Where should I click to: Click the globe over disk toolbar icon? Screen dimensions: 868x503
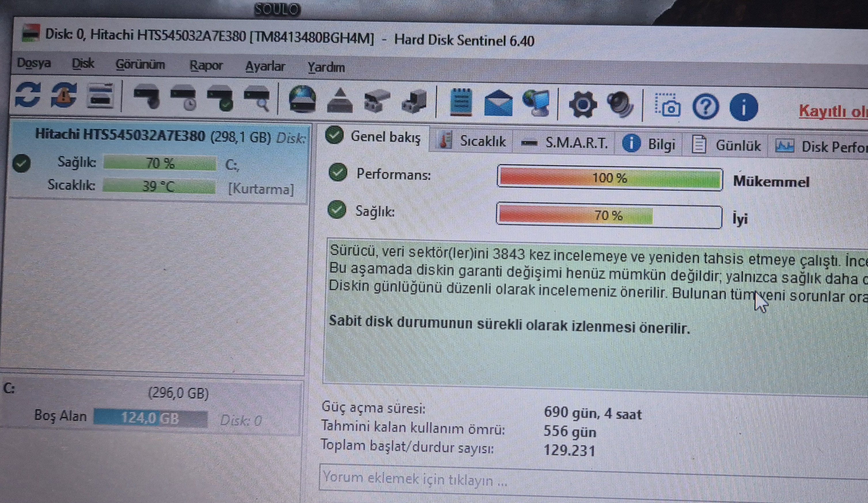pyautogui.click(x=303, y=99)
